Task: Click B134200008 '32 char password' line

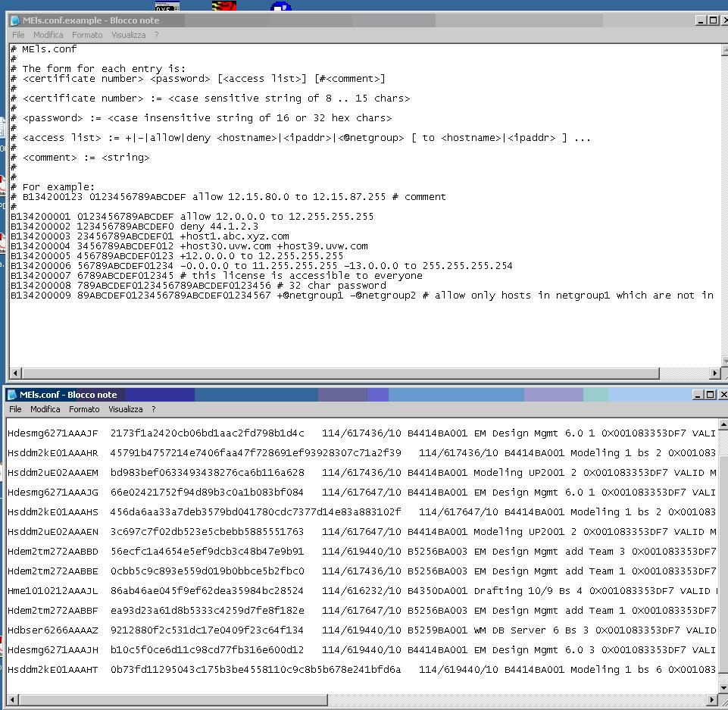Action: tap(198, 286)
